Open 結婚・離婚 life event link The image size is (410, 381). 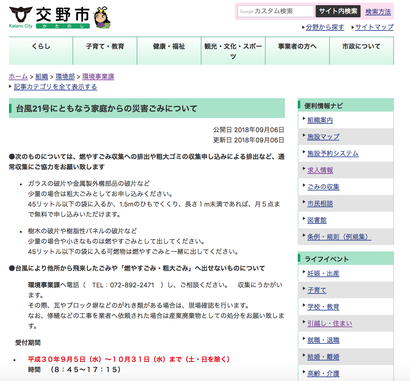(x=323, y=357)
